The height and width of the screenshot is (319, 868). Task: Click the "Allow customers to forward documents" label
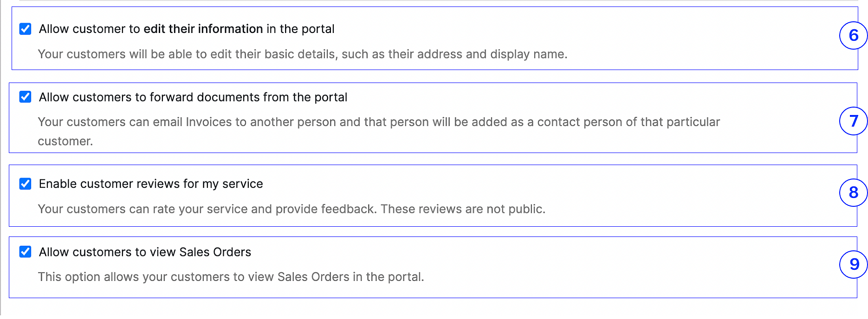[x=193, y=97]
